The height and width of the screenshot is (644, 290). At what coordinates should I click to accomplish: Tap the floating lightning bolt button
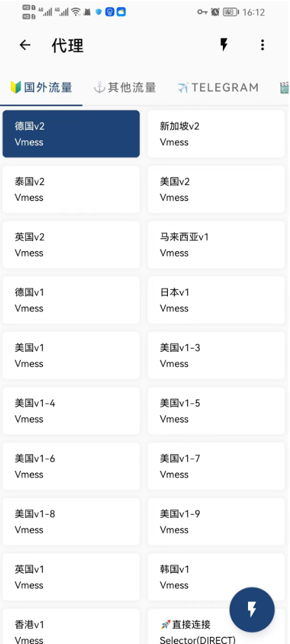252,610
